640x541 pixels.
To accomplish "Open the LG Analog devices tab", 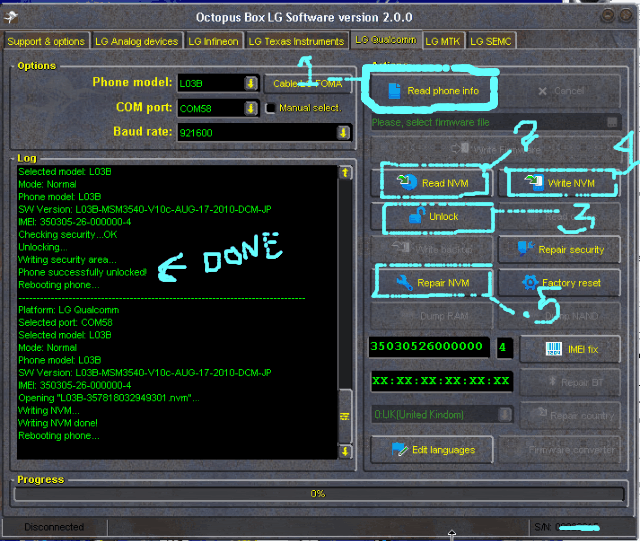I will 136,41.
